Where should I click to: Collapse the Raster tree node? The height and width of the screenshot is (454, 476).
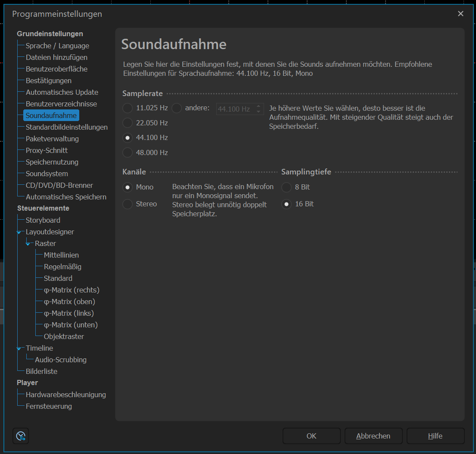coord(28,244)
